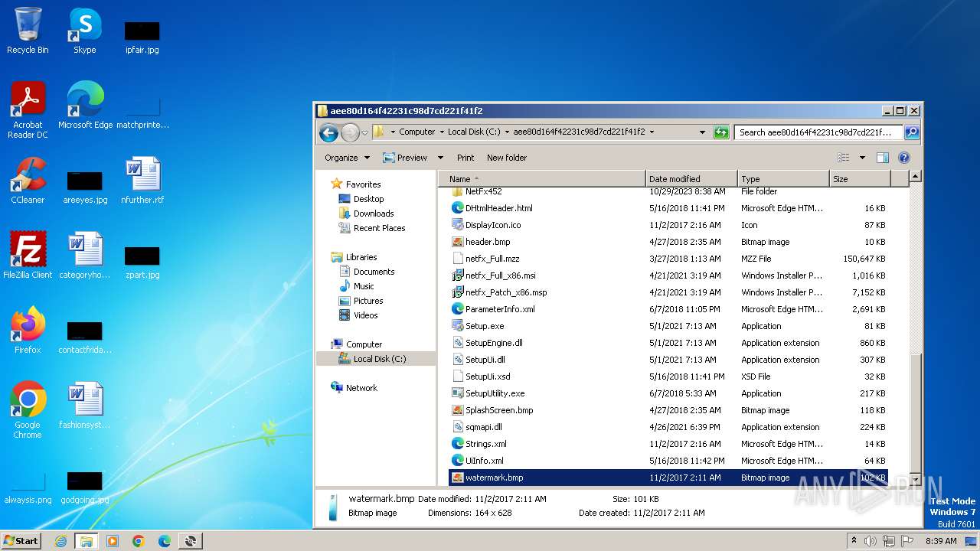Expand the Computer breadcrumb arrow

pos(441,132)
